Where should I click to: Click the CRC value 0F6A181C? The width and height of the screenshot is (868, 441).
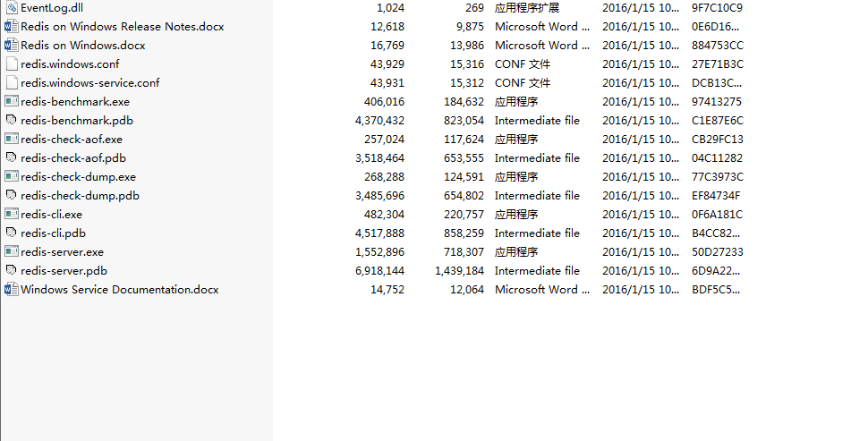pos(717,214)
